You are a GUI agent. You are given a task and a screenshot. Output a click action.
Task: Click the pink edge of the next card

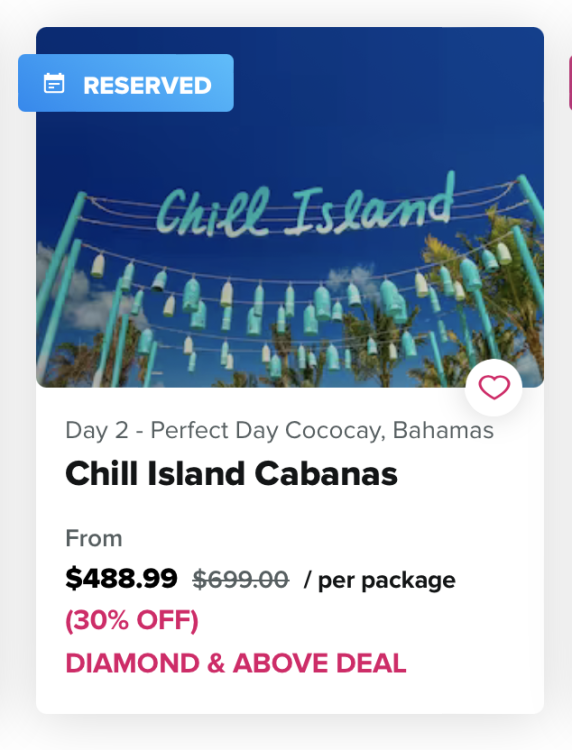(570, 82)
